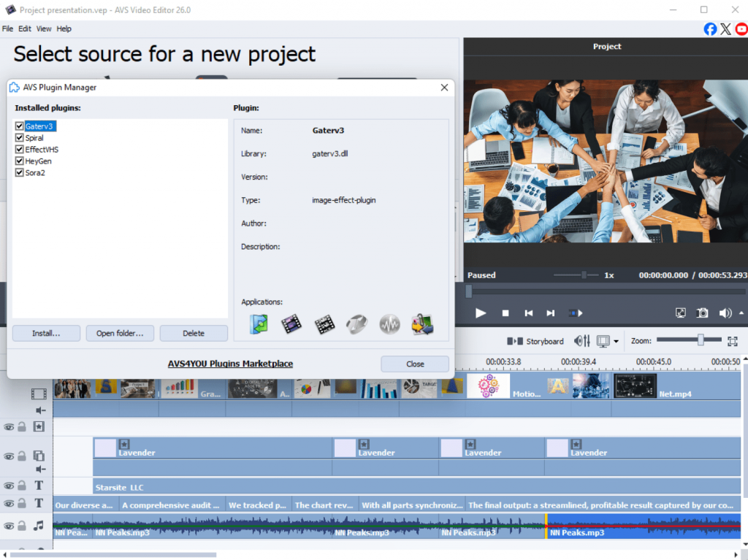Select the Net.mp4 clip on the timeline

pos(676,386)
